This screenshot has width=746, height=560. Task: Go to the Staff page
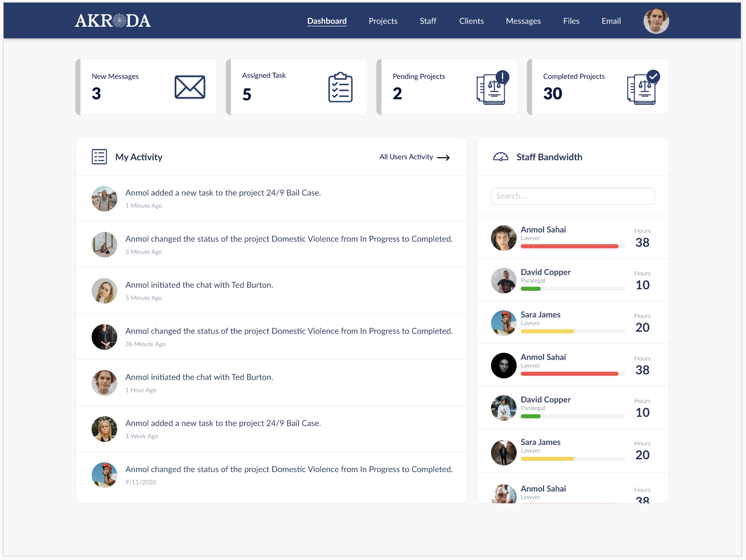tap(427, 21)
